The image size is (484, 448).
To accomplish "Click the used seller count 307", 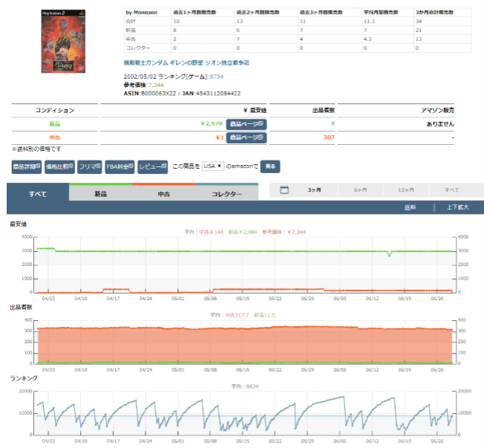I will click(x=329, y=137).
